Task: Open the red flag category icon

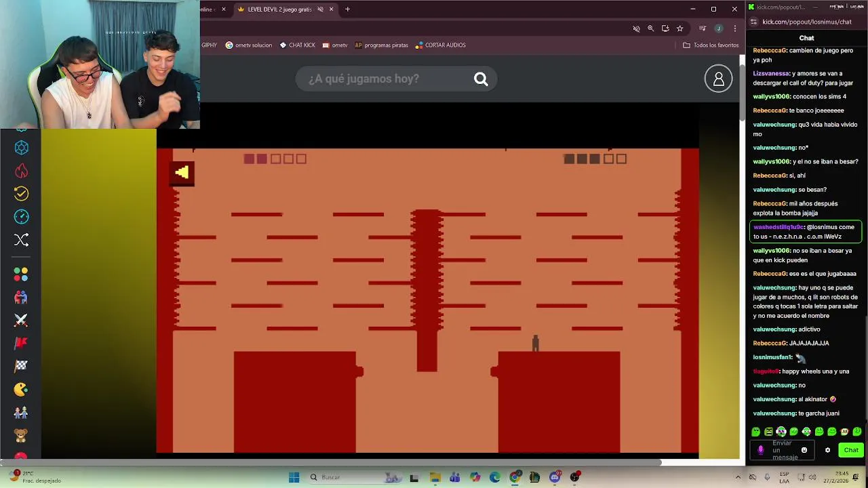Action: tap(21, 343)
